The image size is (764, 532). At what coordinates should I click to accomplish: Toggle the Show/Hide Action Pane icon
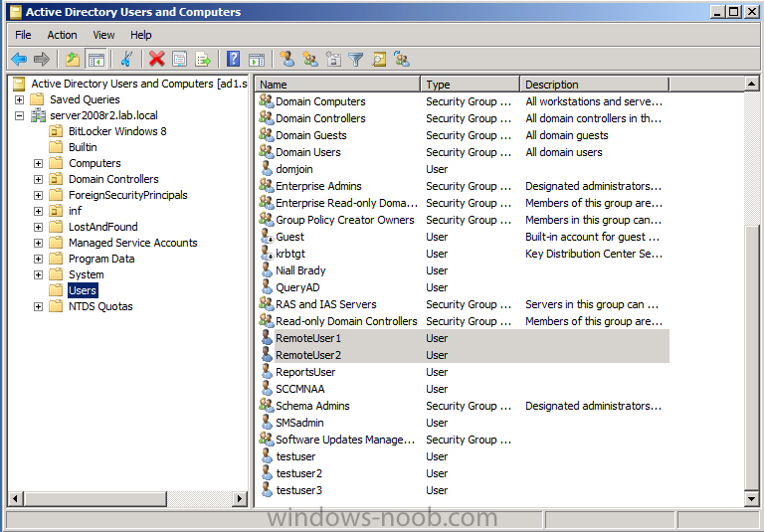point(257,60)
